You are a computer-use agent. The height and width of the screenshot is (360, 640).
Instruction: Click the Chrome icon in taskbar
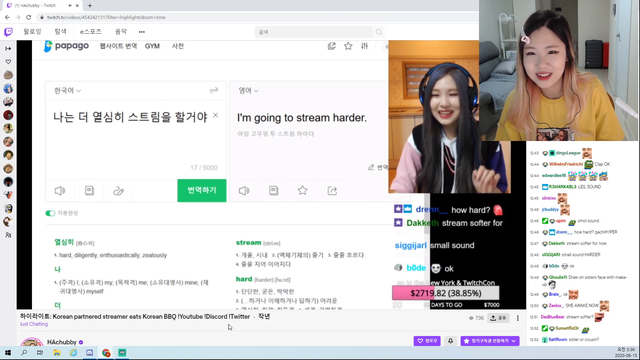coord(106,353)
